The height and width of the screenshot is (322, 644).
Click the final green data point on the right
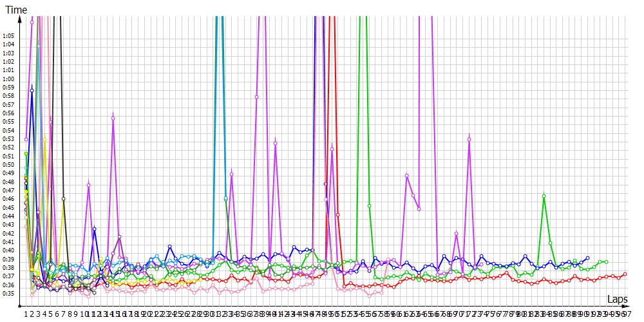[x=607, y=262]
